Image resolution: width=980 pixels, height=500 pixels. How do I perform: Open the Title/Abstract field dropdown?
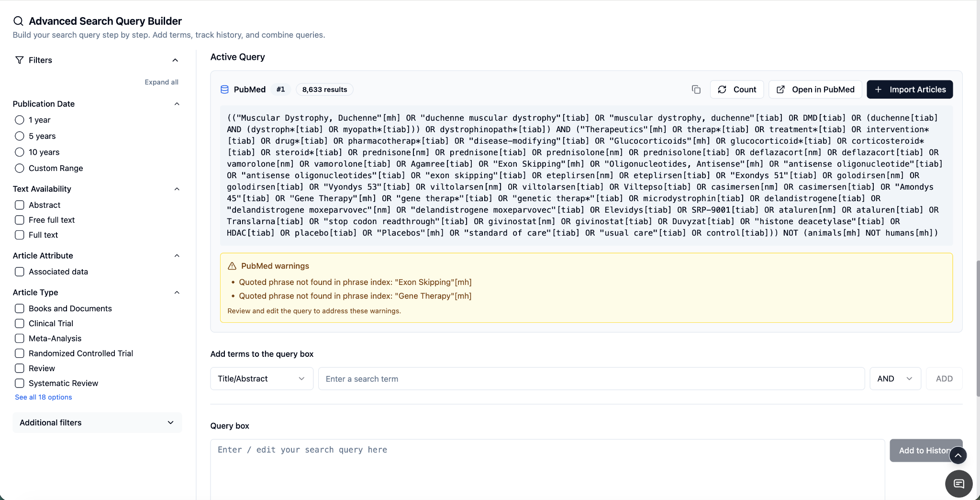click(262, 379)
